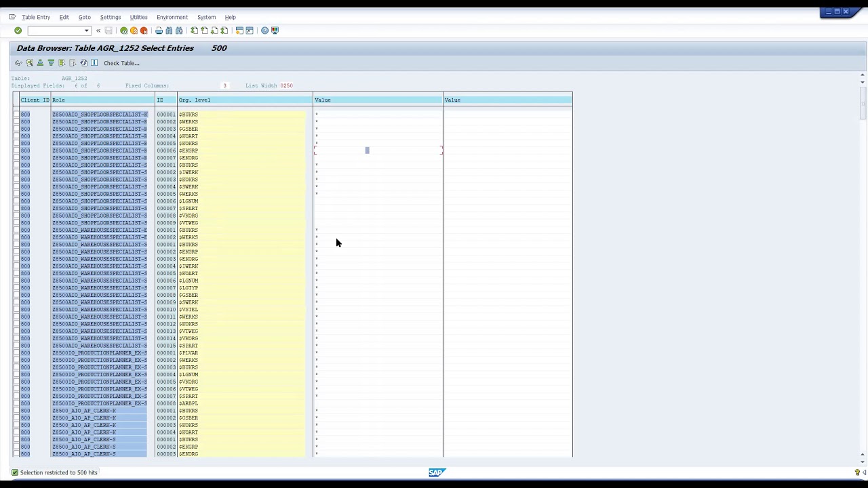Screen dimensions: 868x488
Task: Click the first Value column header
Action: [378, 100]
